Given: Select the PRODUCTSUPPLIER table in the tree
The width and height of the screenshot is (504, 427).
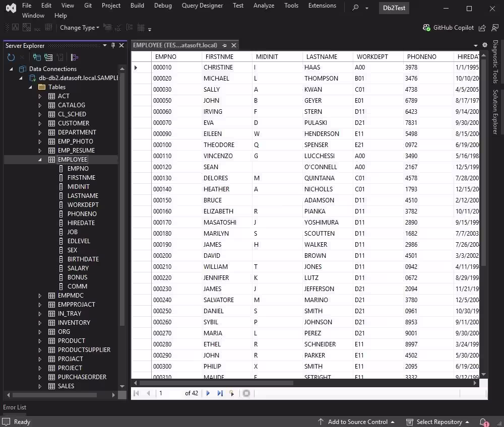Looking at the screenshot, I should pos(84,349).
